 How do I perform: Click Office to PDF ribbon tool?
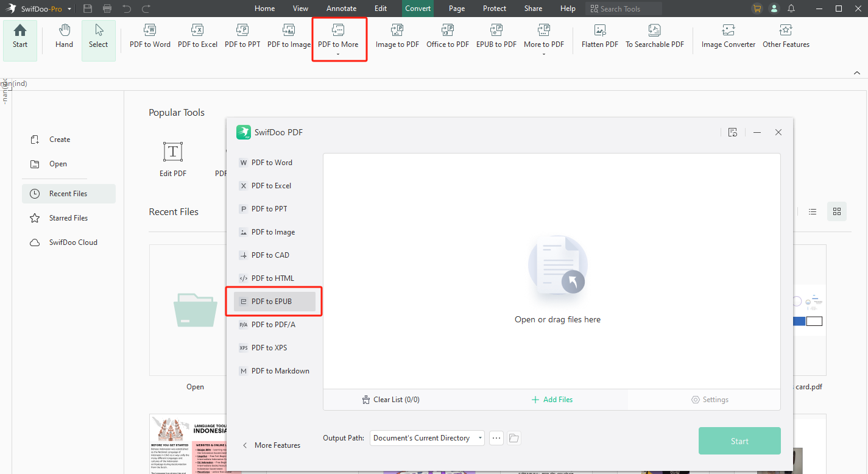448,37
